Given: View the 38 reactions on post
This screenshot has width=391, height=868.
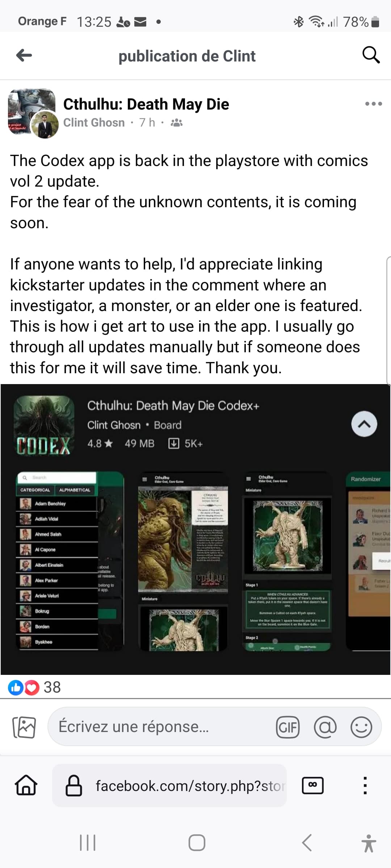Looking at the screenshot, I should [34, 688].
